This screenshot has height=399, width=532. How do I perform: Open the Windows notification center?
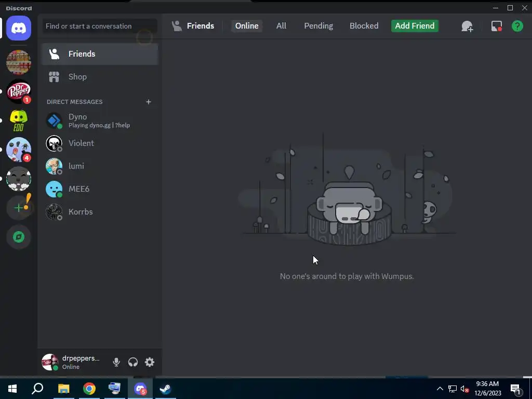[516, 389]
